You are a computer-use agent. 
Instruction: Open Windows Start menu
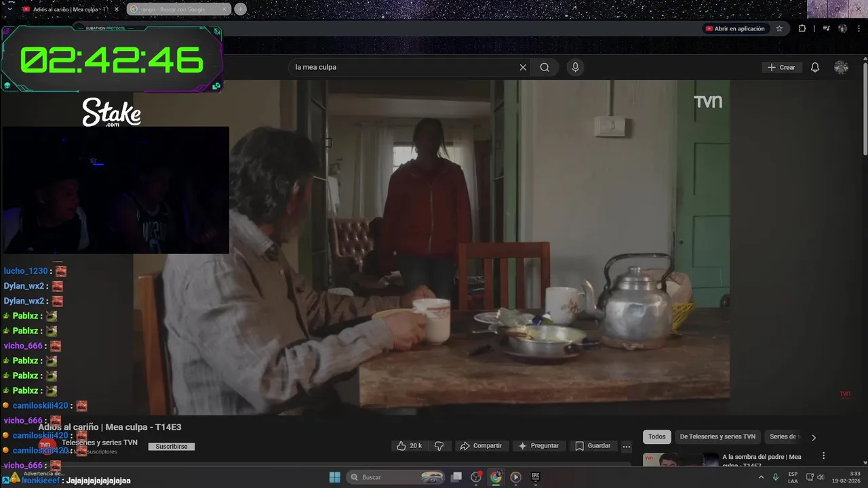coord(335,477)
